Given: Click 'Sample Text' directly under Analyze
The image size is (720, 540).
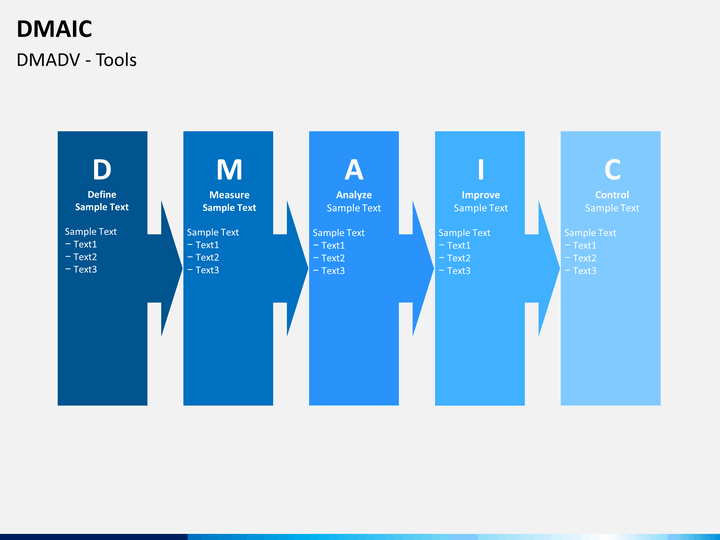Looking at the screenshot, I should pyautogui.click(x=354, y=208).
